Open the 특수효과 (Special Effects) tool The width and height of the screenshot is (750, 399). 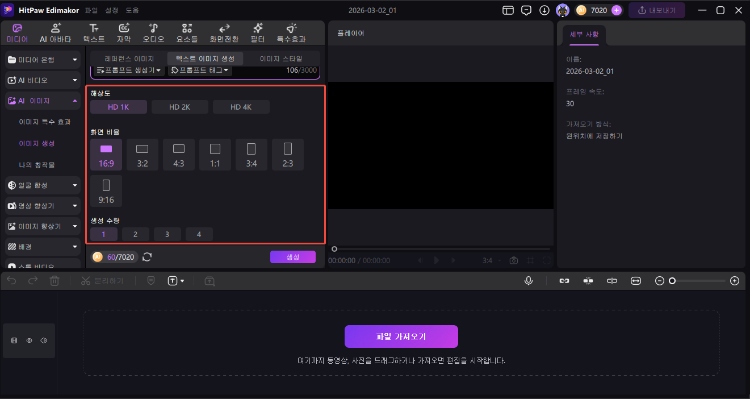(x=291, y=33)
